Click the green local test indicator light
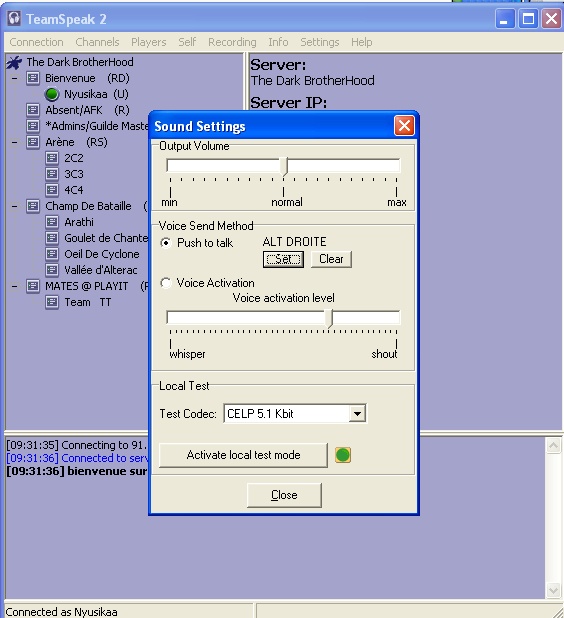The width and height of the screenshot is (564, 618). pyautogui.click(x=343, y=455)
